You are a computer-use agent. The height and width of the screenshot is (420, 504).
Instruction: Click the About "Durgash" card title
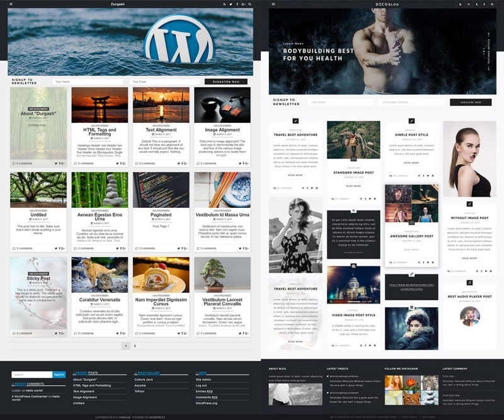(38, 113)
